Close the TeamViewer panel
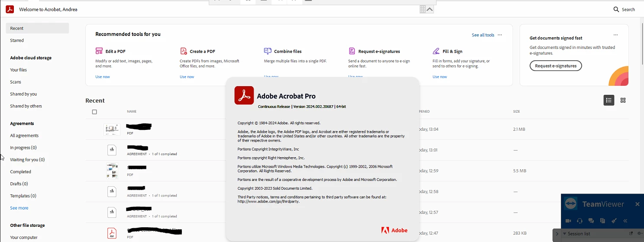Image resolution: width=644 pixels, height=242 pixels. (638, 204)
